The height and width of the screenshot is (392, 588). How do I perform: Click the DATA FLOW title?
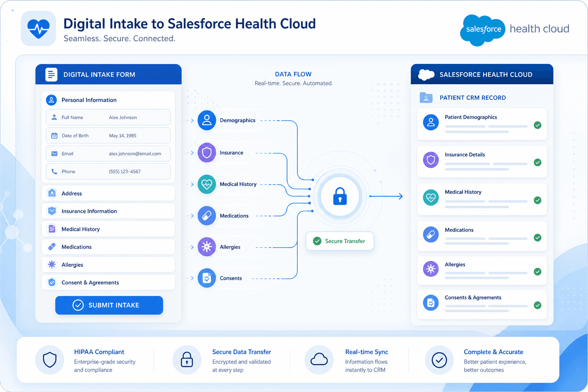[x=293, y=74]
